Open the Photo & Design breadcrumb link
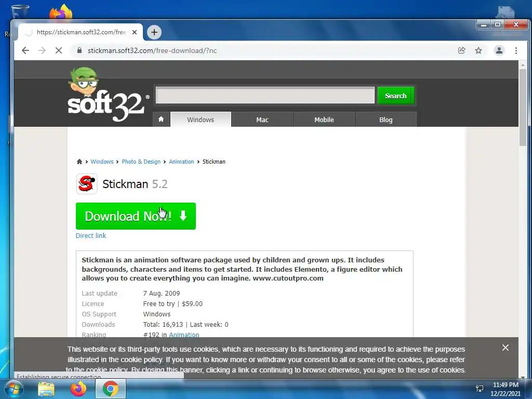 point(141,162)
